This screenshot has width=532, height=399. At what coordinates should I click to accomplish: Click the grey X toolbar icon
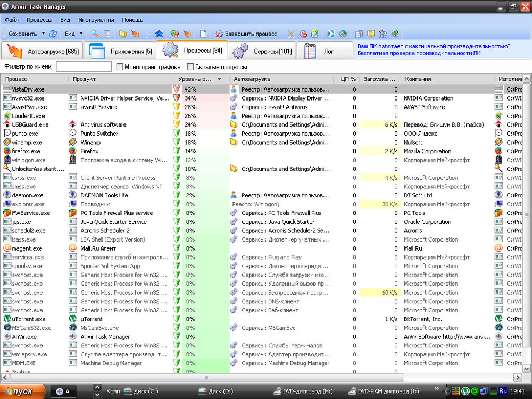tap(291, 34)
